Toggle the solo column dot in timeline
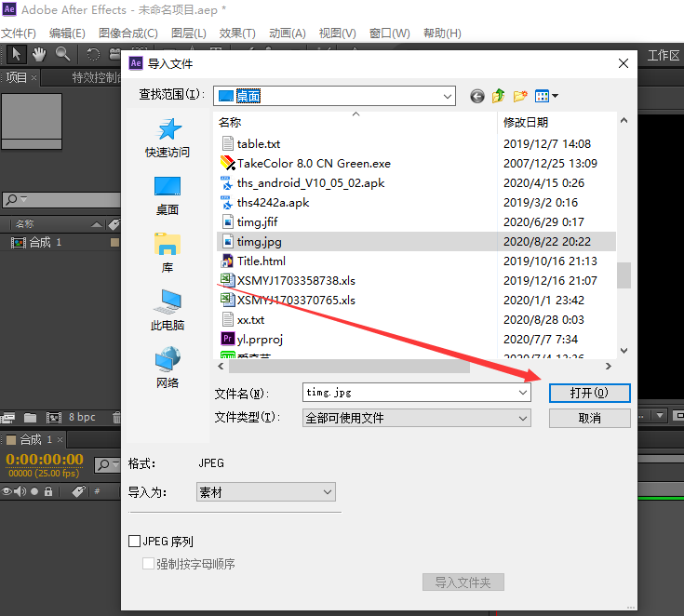The width and height of the screenshot is (684, 616). pyautogui.click(x=34, y=491)
